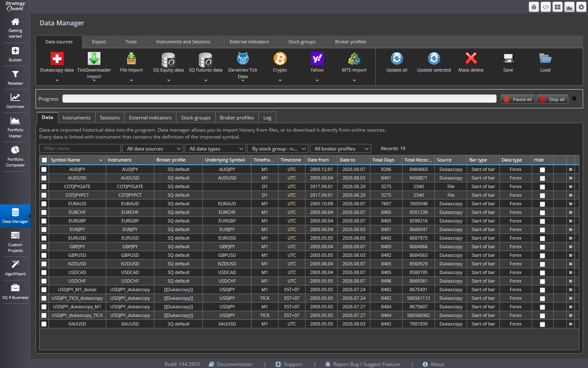
Task: Click Mass delete red X icon
Action: click(x=471, y=58)
